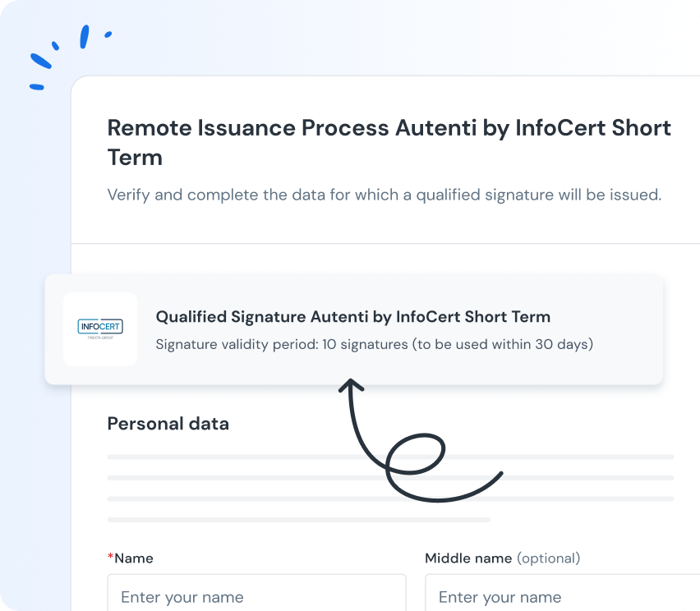Click the Middle name field label
Viewport: 700px width, 611px height.
(468, 558)
